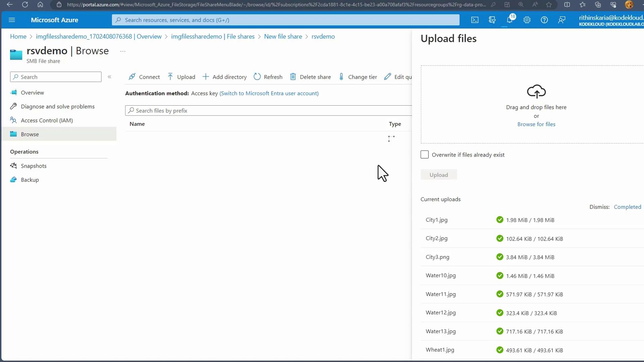Open Azure Cloud Shell icon

(x=475, y=20)
